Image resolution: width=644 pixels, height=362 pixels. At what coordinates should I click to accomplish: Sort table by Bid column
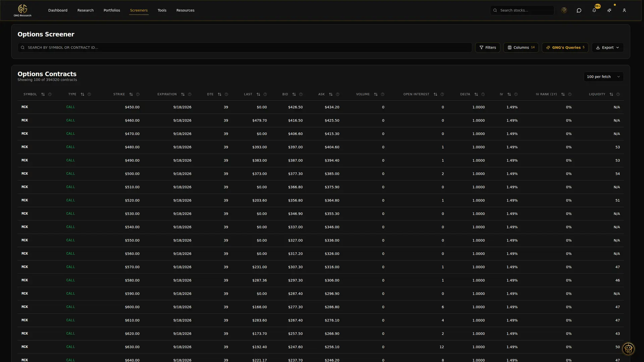[294, 95]
